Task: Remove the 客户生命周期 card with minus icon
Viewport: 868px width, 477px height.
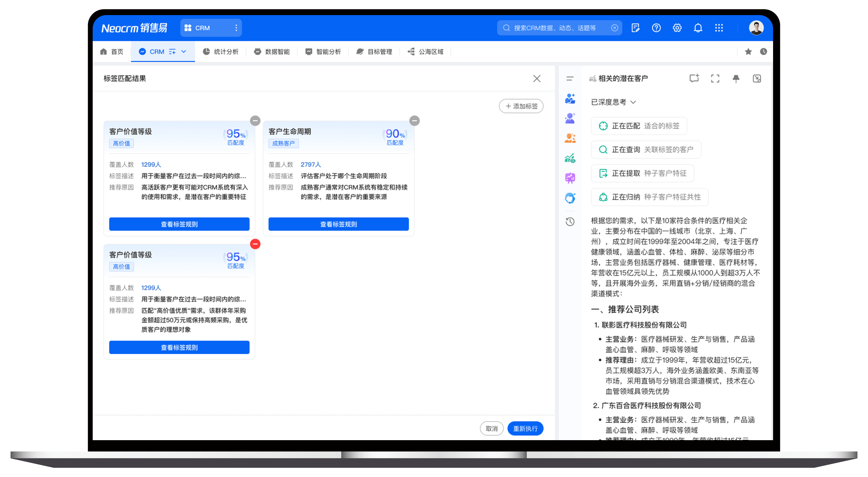Action: 414,121
